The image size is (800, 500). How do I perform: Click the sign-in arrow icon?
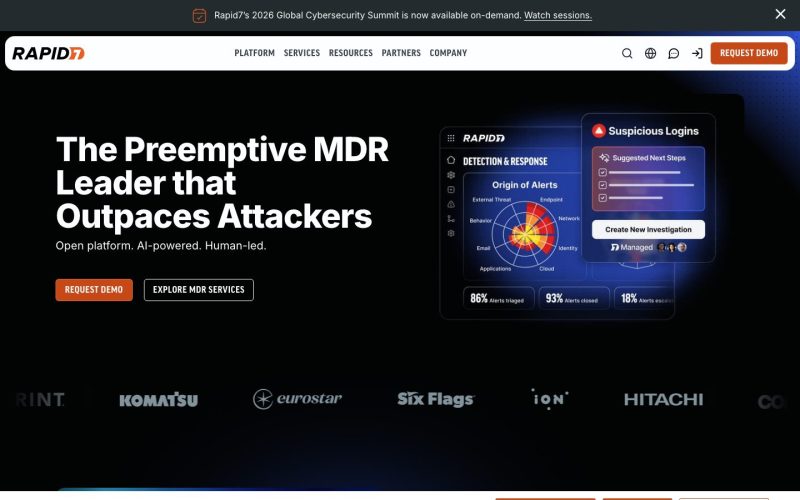pos(697,53)
